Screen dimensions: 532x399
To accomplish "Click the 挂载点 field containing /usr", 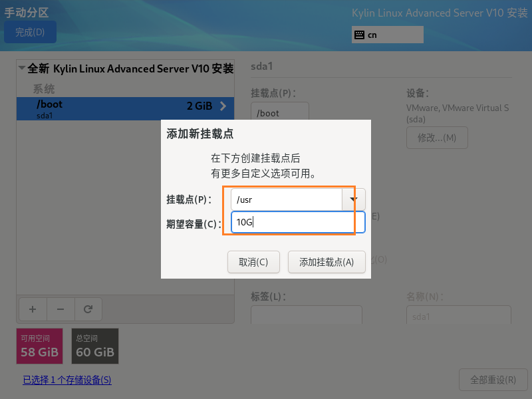I will (286, 199).
